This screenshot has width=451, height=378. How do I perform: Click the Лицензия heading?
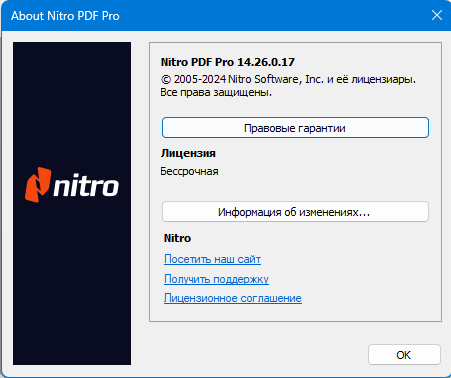pyautogui.click(x=188, y=153)
